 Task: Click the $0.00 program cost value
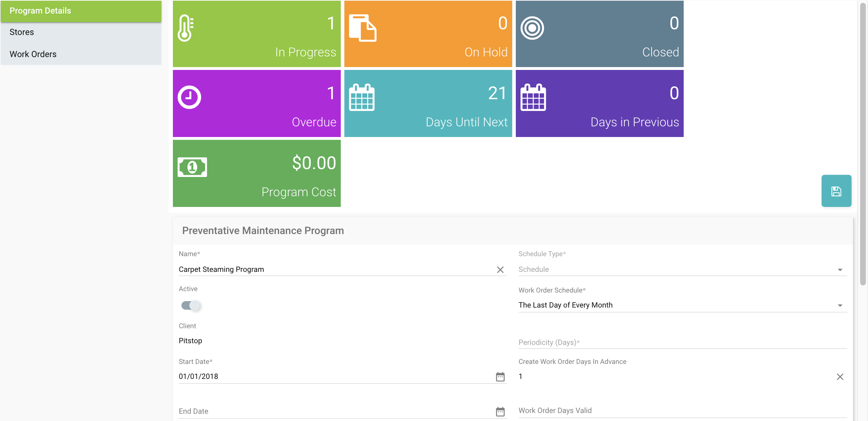pyautogui.click(x=314, y=163)
